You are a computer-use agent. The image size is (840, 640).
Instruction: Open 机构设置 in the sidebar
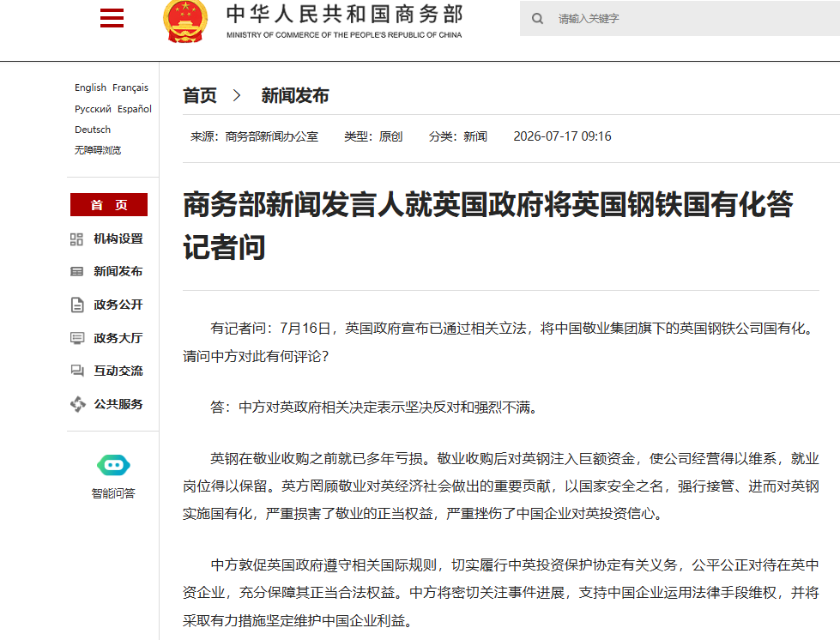pyautogui.click(x=118, y=238)
